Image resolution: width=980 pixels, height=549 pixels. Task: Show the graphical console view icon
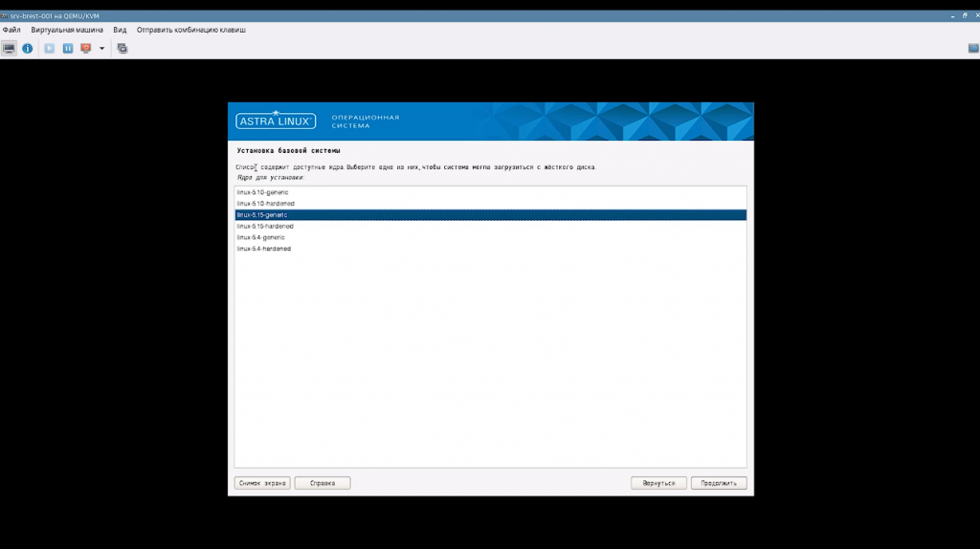pos(9,48)
